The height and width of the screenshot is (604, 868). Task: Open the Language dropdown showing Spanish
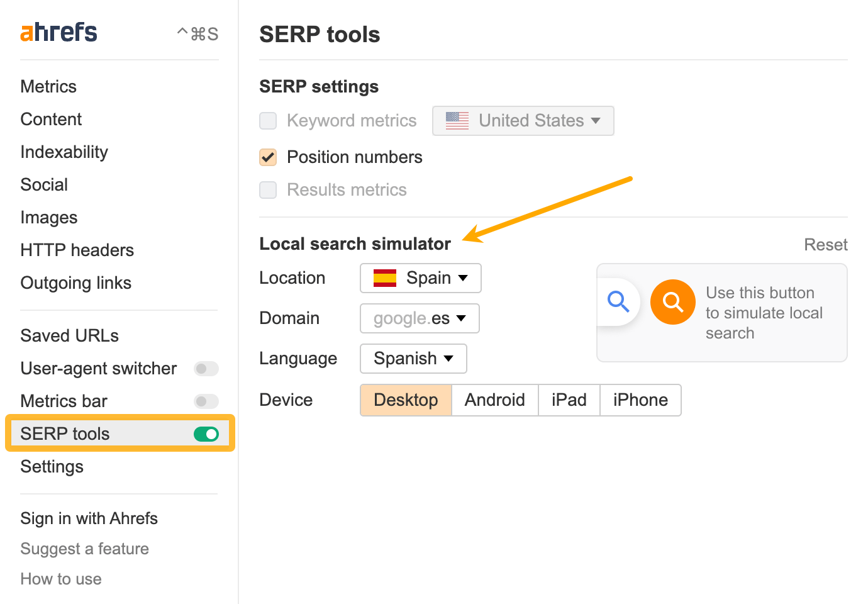point(413,358)
